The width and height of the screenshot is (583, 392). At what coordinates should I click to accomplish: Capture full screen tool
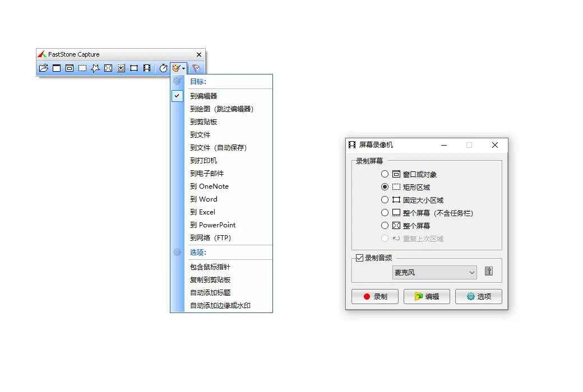[x=108, y=68]
